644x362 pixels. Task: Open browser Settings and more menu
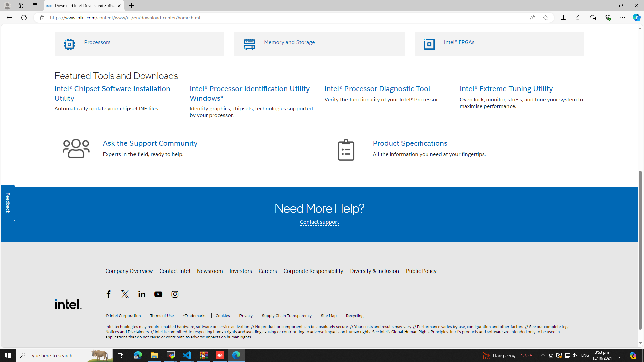pyautogui.click(x=622, y=18)
